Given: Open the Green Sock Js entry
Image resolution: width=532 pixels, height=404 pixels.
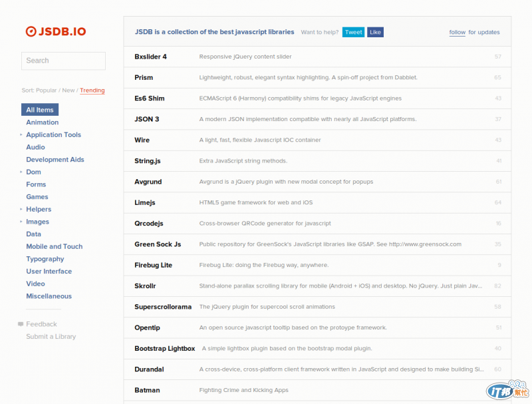Looking at the screenshot, I should 317,244.
